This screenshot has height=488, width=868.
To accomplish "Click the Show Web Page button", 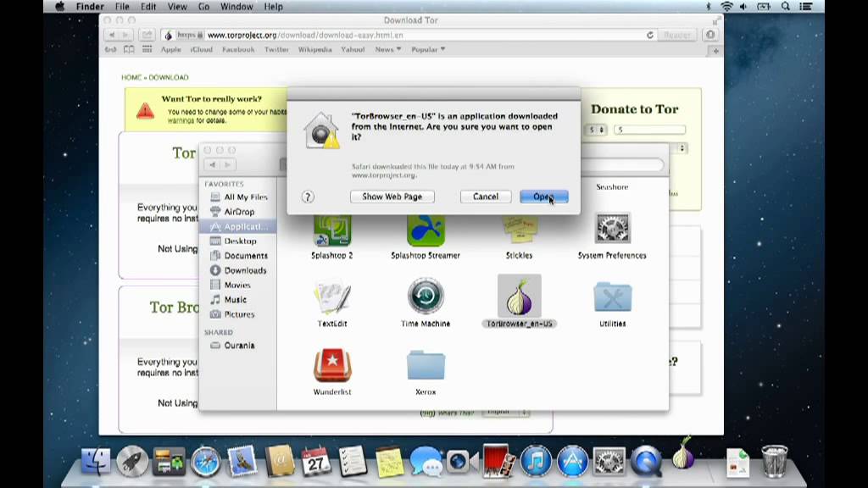I will pyautogui.click(x=392, y=197).
